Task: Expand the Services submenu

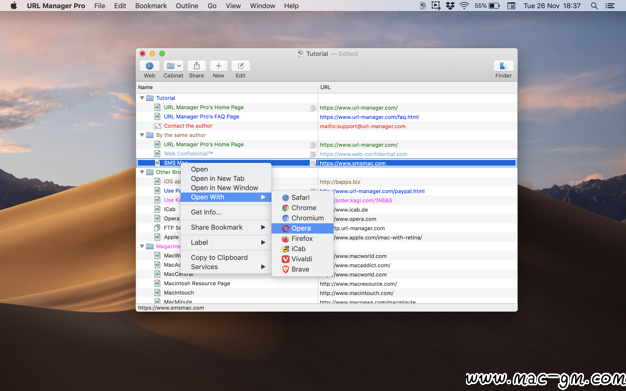Action: pyautogui.click(x=226, y=267)
